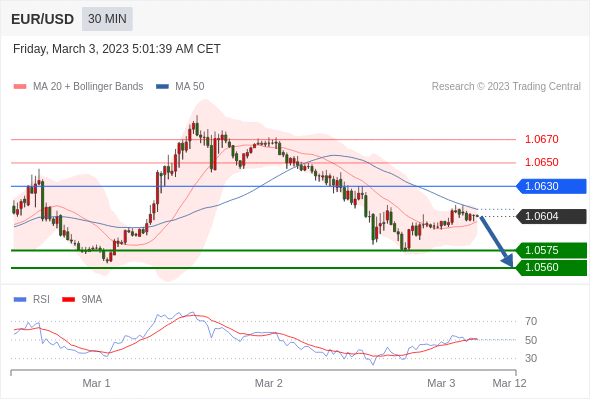Image resolution: width=590 pixels, height=400 pixels.
Task: Open the Research © 2023 Trading Central link
Action: pos(506,87)
